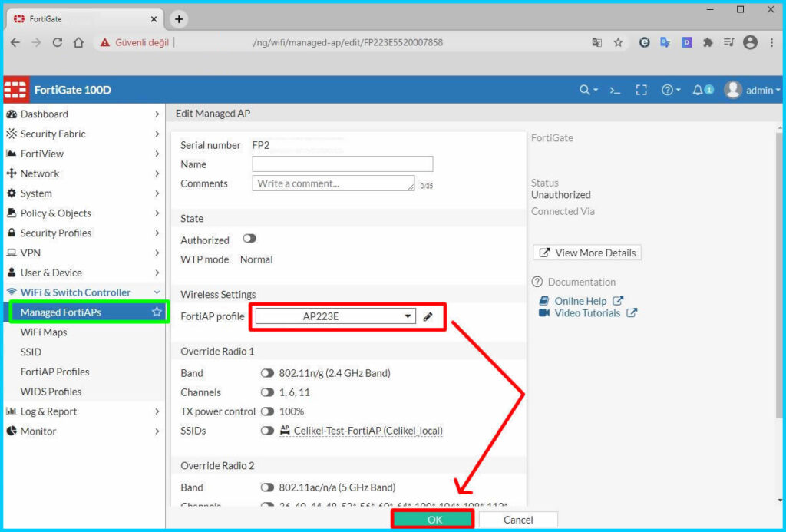Expand the Network menu chevron
786x532 pixels.
pyautogui.click(x=157, y=173)
